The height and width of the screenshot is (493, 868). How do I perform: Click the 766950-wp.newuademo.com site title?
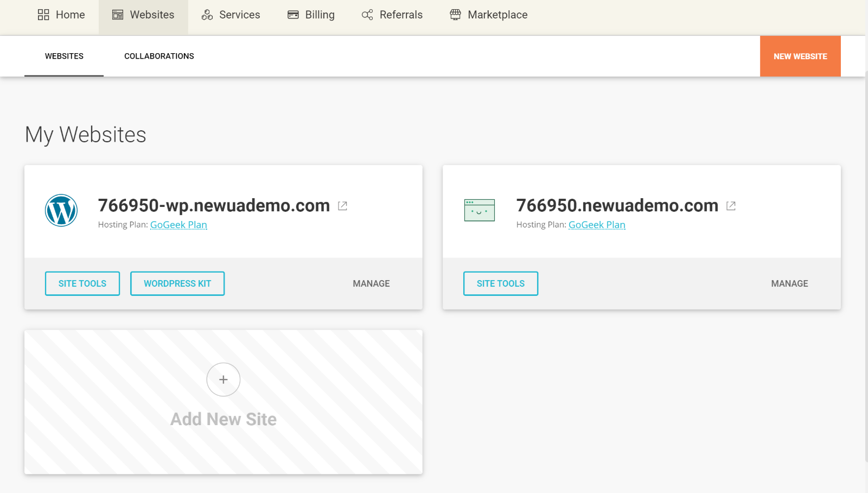point(214,205)
